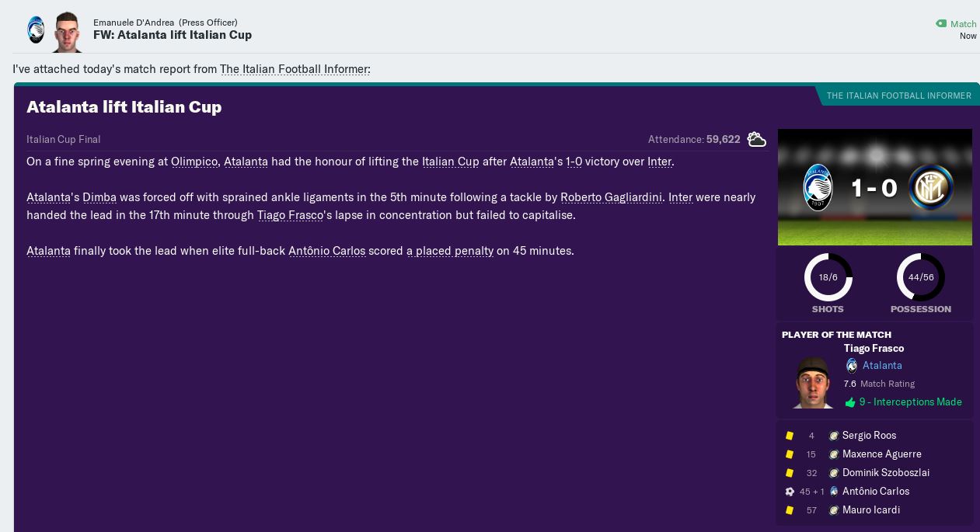Click the Atalanta badge next to Tiago Frasco
This screenshot has height=532, width=980.
point(852,366)
